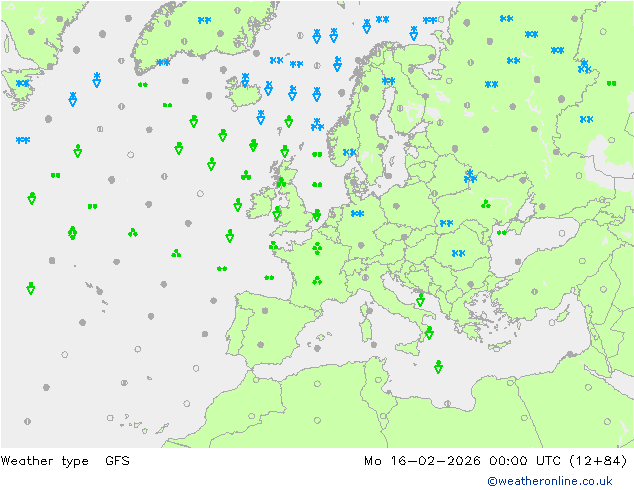Click the rain symbol over southern France
Viewport: 634px width, 490px height.
(x=317, y=280)
